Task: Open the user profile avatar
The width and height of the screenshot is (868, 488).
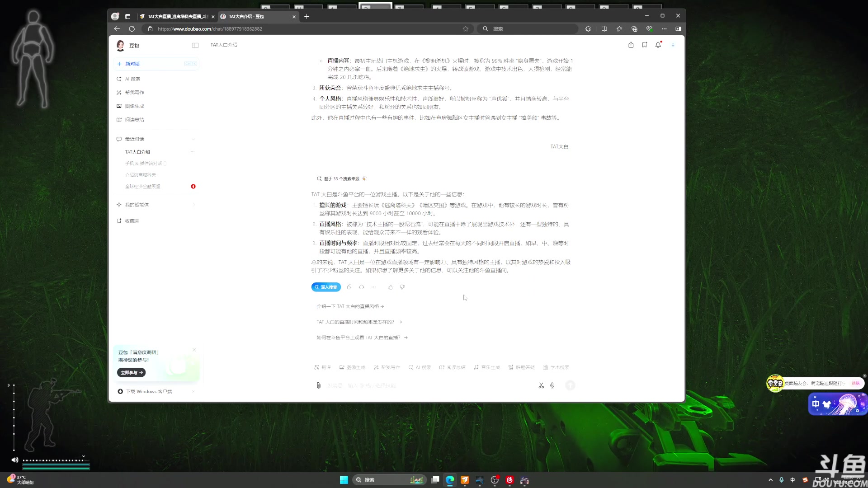Action: [673, 45]
